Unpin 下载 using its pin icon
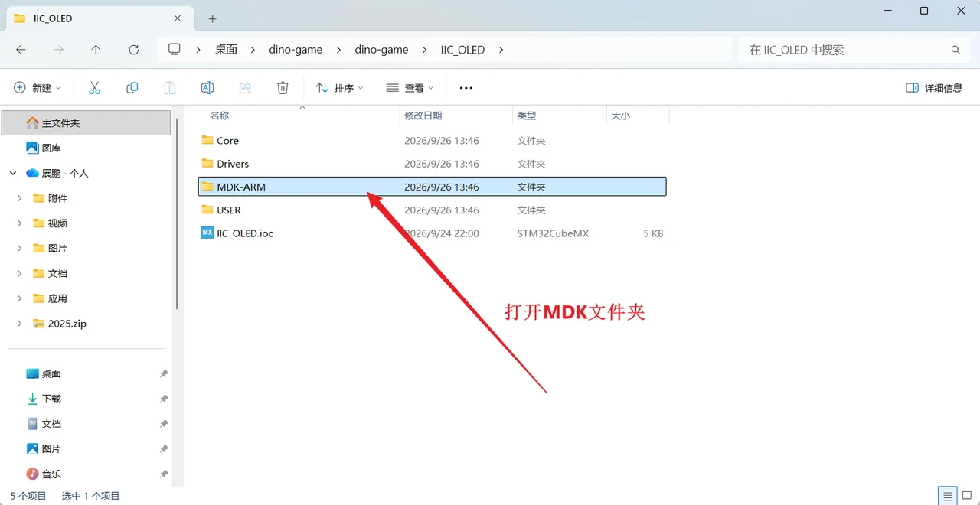The width and height of the screenshot is (980, 505). [164, 399]
